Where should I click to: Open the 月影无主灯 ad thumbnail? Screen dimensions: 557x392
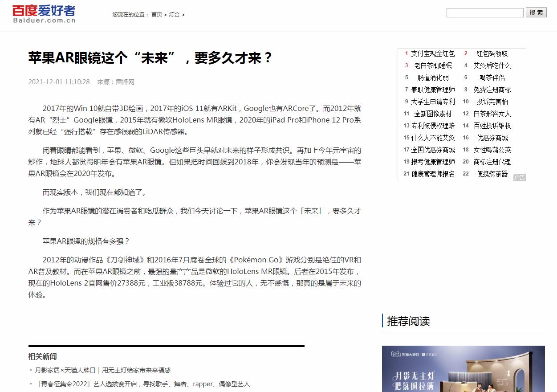point(463,369)
